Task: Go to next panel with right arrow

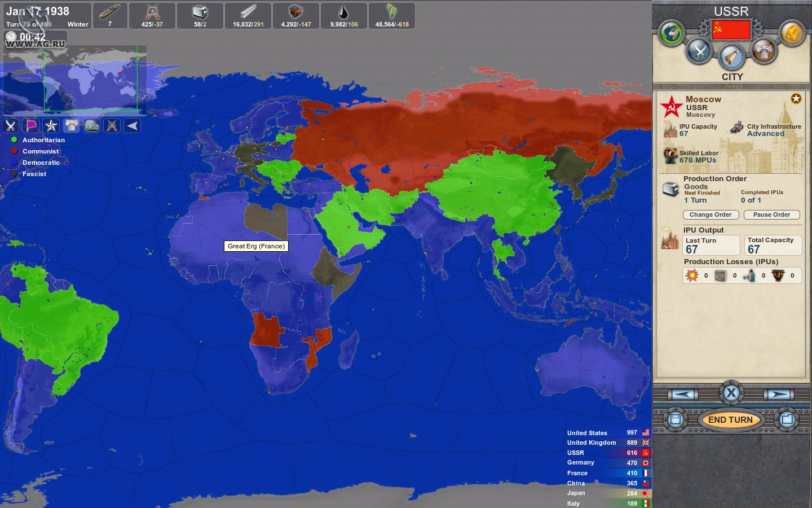Action: tap(779, 394)
